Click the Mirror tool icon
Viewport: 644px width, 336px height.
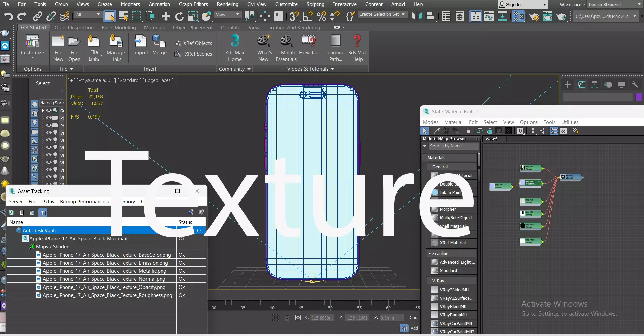417,16
